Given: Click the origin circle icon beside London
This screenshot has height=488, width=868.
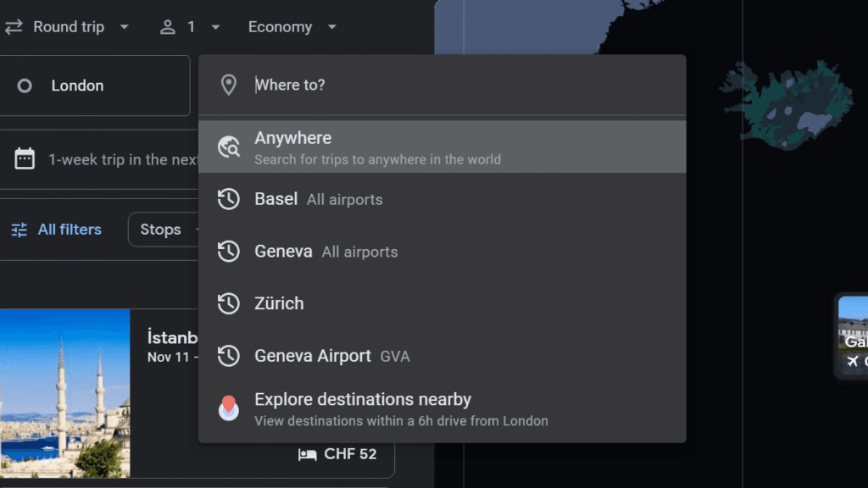Looking at the screenshot, I should pos(25,86).
